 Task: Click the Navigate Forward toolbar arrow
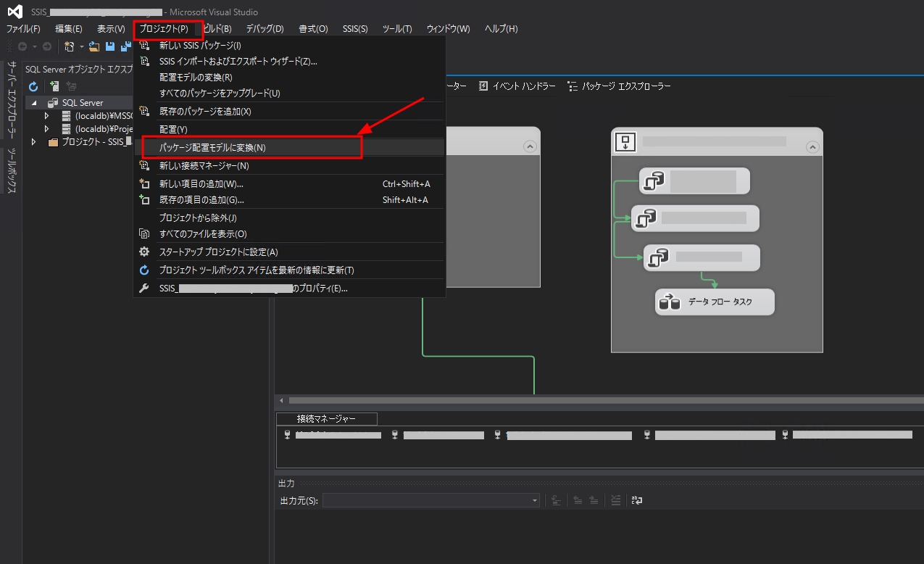click(x=47, y=46)
